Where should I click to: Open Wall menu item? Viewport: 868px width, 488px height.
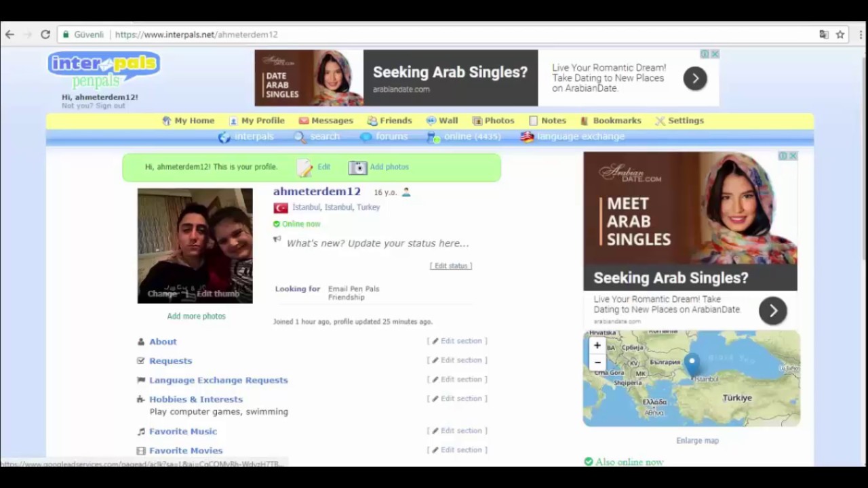pos(441,121)
